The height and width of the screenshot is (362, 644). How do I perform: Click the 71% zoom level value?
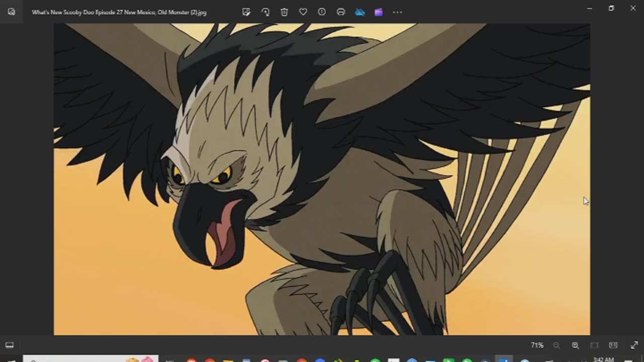click(537, 345)
